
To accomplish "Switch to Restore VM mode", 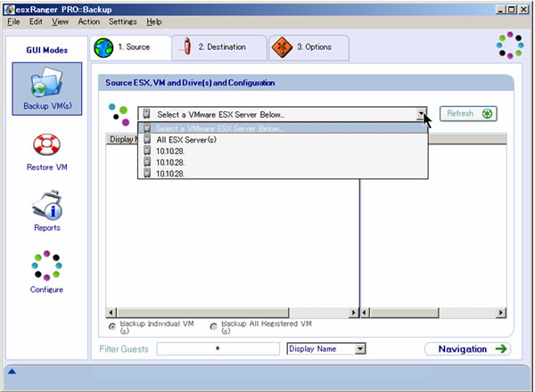I will point(46,152).
